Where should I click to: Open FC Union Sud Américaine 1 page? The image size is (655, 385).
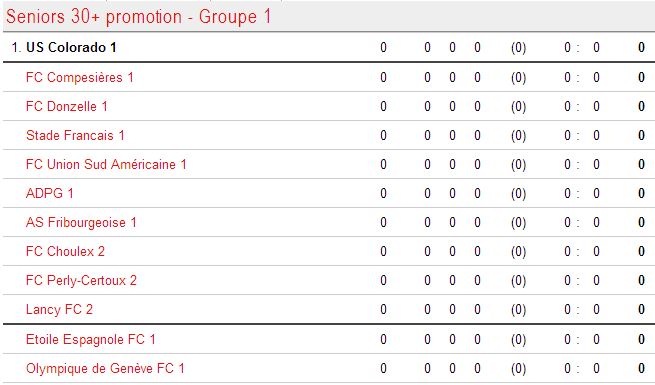pyautogui.click(x=106, y=165)
